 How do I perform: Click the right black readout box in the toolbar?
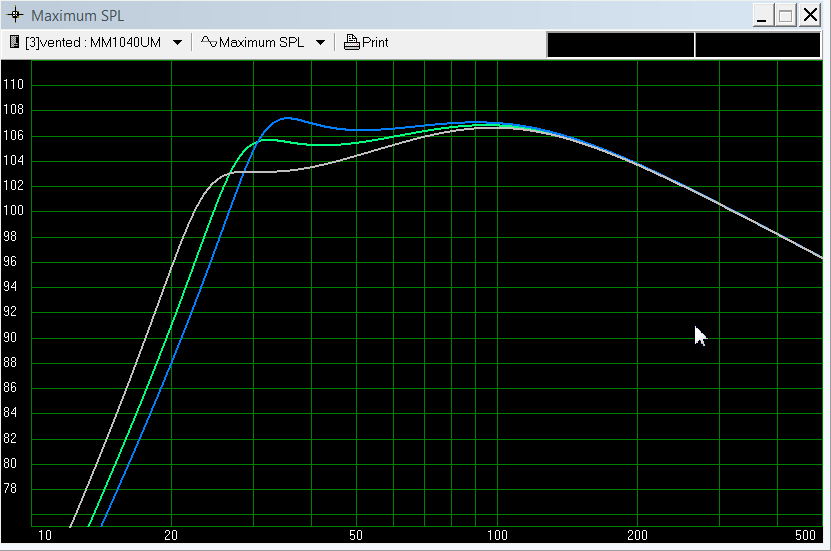click(757, 45)
